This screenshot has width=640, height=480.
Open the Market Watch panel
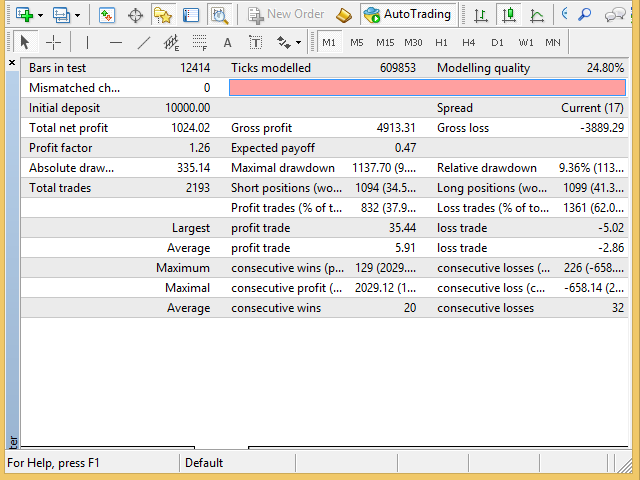coord(107,14)
